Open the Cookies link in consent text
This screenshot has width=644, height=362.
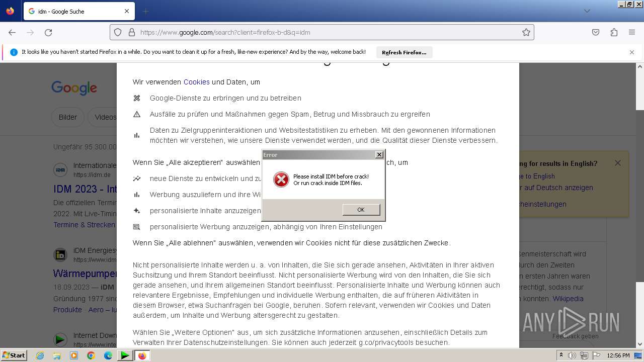click(x=197, y=82)
